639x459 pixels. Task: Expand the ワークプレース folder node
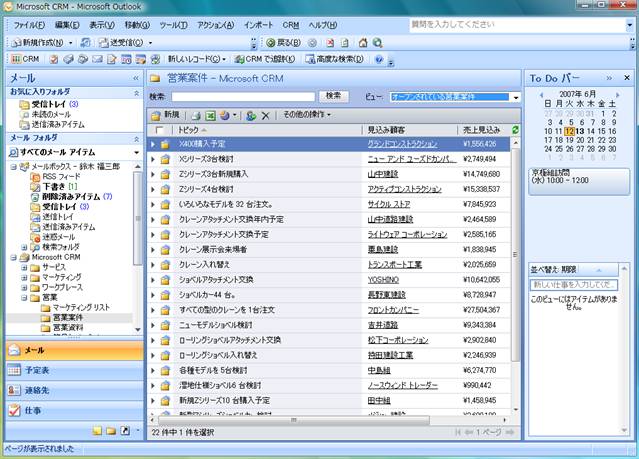tap(24, 288)
